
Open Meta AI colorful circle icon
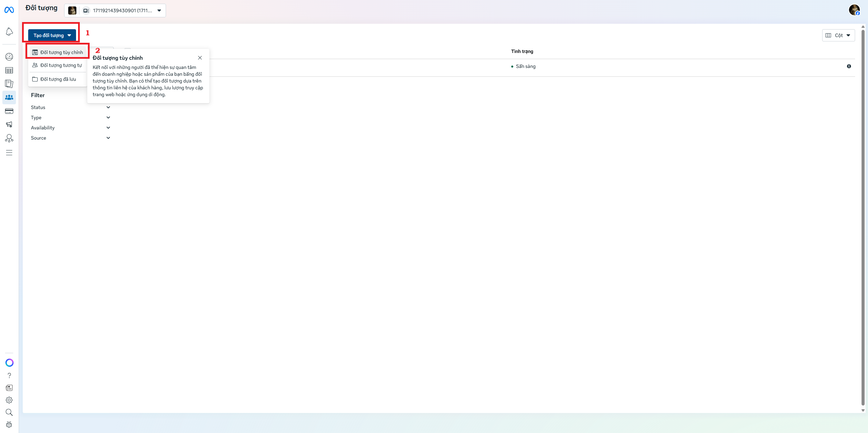coord(9,362)
